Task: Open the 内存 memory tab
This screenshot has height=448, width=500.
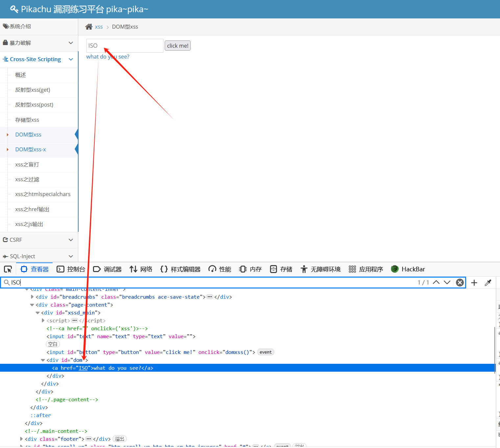Action: click(250, 269)
